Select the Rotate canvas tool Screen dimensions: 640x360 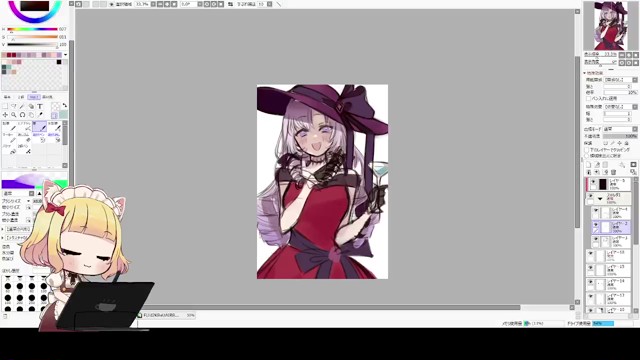(x=22, y=115)
